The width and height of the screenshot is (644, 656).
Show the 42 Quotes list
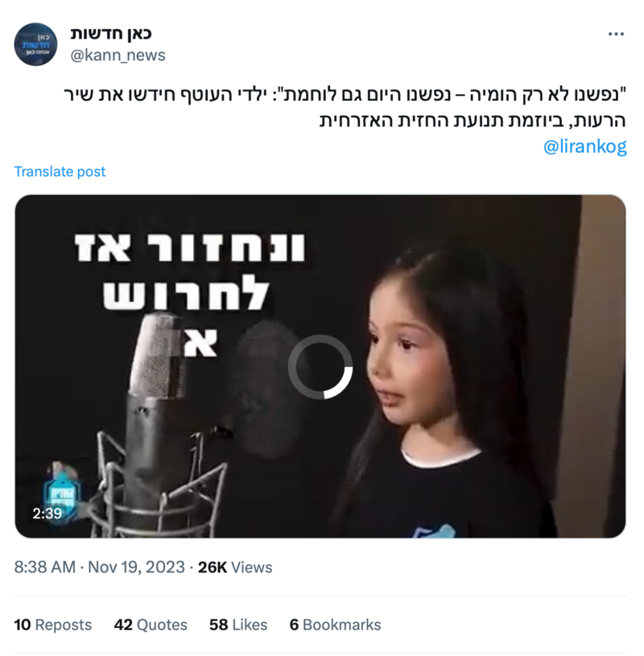click(x=151, y=625)
